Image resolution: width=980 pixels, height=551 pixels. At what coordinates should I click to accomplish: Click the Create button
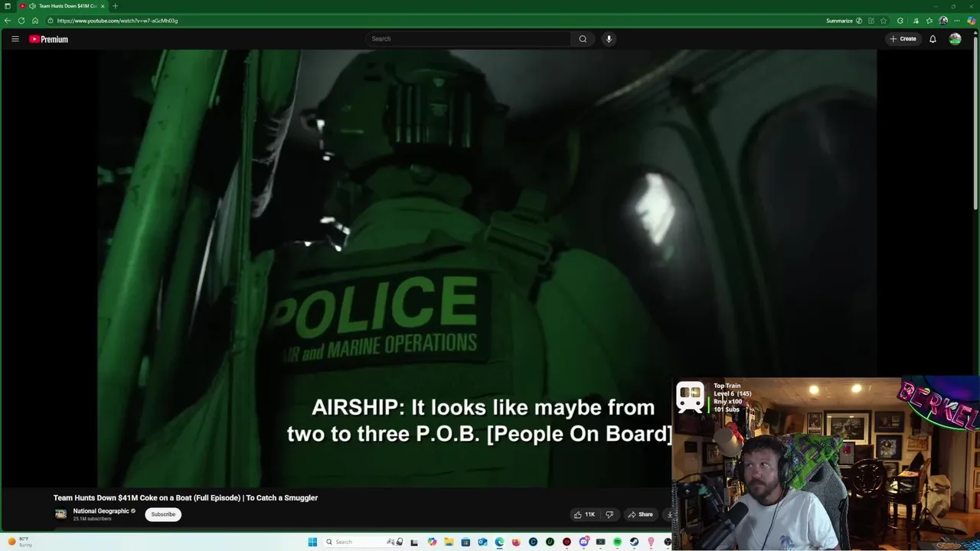coord(903,39)
